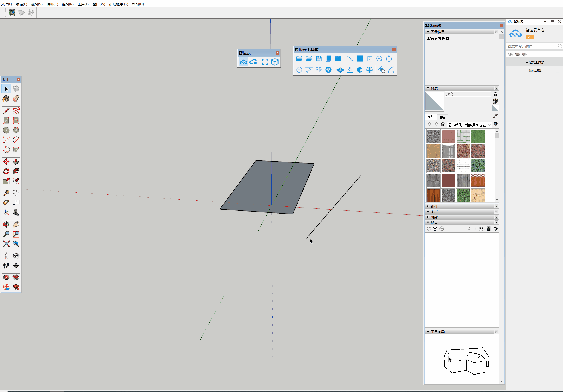Screen dimensions: 563x392
Task: Pick the Pencil line tool
Action: (6, 111)
